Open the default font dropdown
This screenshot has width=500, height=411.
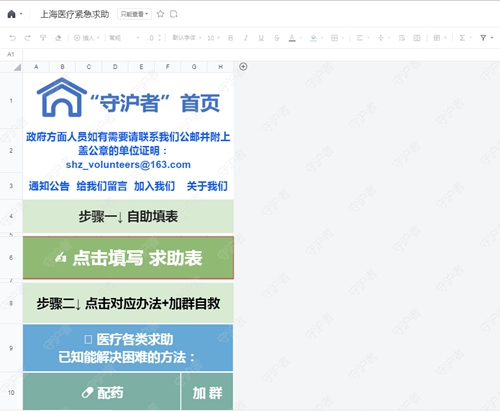[187, 38]
